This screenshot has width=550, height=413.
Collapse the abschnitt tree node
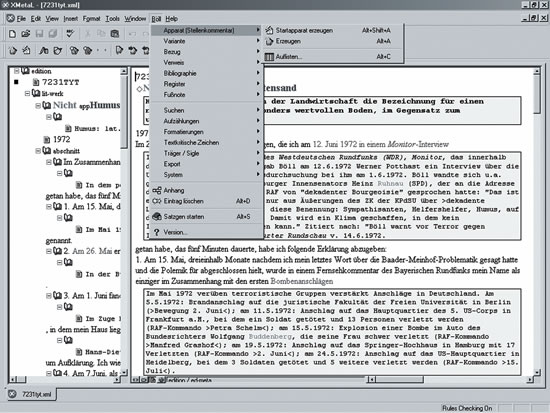pyautogui.click(x=38, y=151)
